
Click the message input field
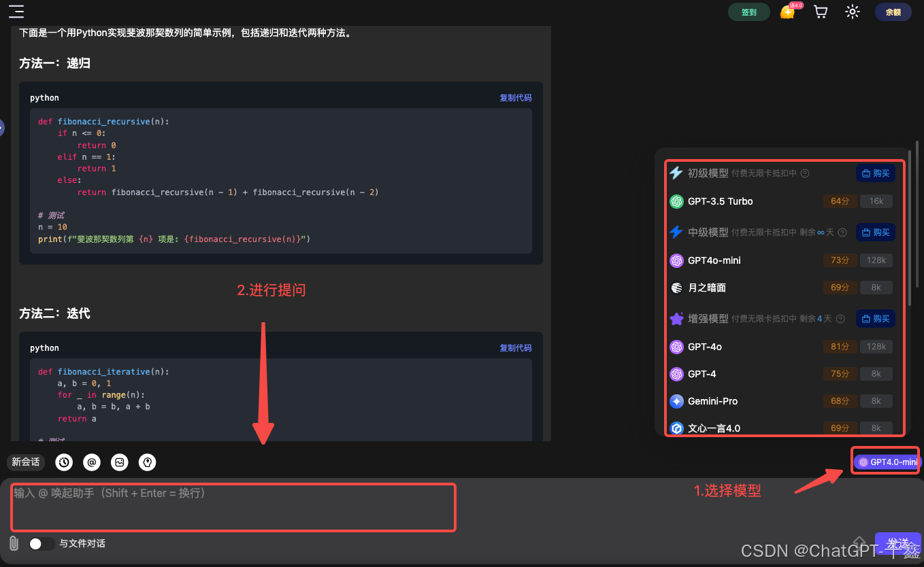point(233,507)
